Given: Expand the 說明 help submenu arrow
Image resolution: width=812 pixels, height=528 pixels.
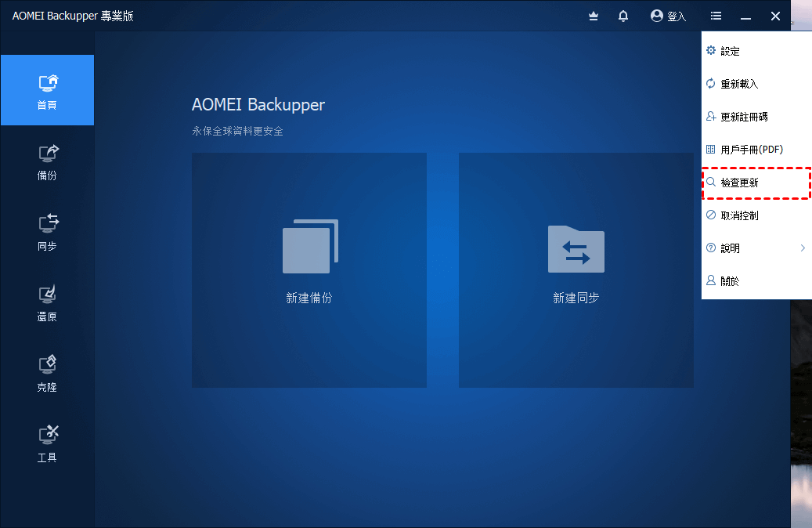Looking at the screenshot, I should (x=803, y=248).
